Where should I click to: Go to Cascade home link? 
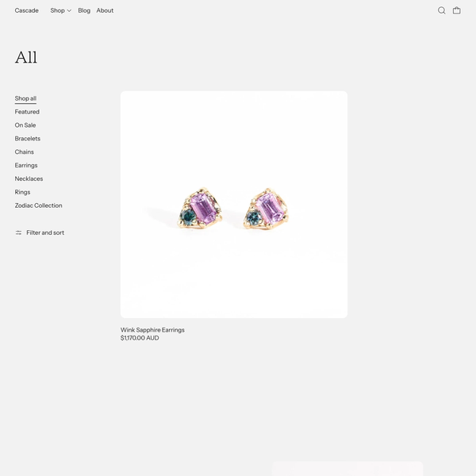click(27, 10)
